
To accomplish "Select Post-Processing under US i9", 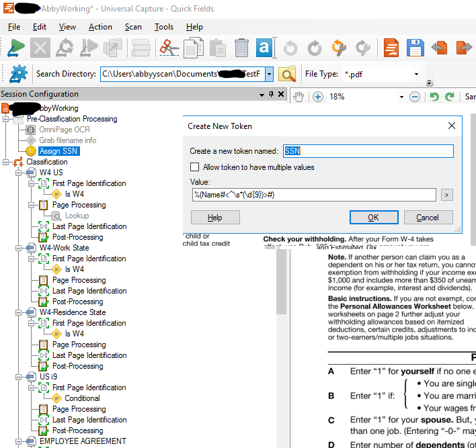I will [x=78, y=431].
